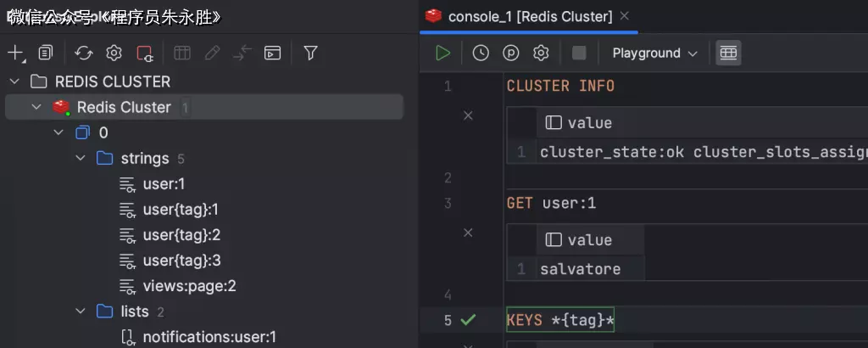Image resolution: width=868 pixels, height=348 pixels.
Task: Click the plus icon to add data source
Action: [x=15, y=53]
